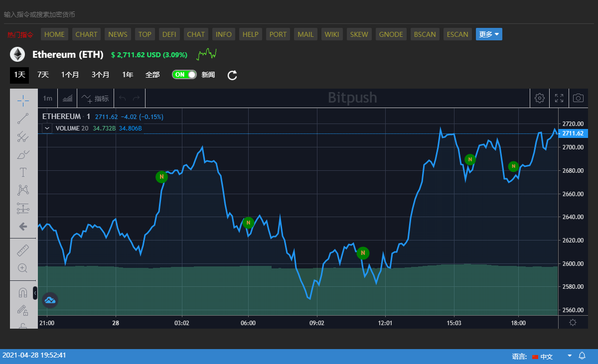Switch to the 7天 time range
The image size is (598, 364).
point(43,75)
